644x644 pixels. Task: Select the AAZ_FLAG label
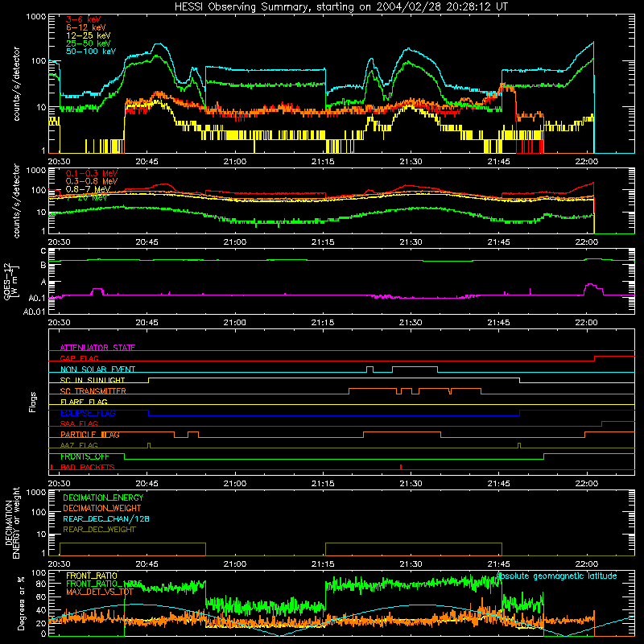coord(79,446)
